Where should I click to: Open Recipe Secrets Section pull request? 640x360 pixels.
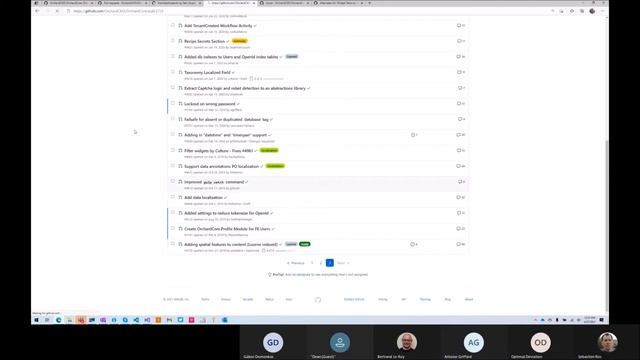pos(204,41)
